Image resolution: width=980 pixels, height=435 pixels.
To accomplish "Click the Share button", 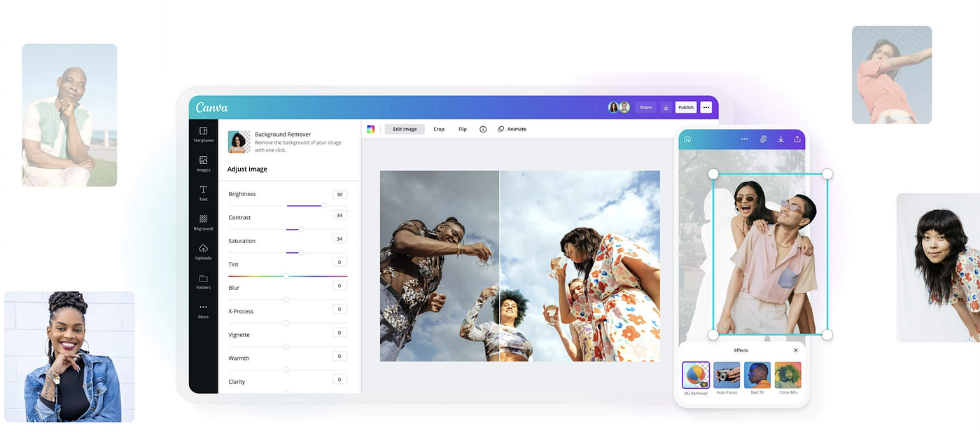I will point(645,107).
